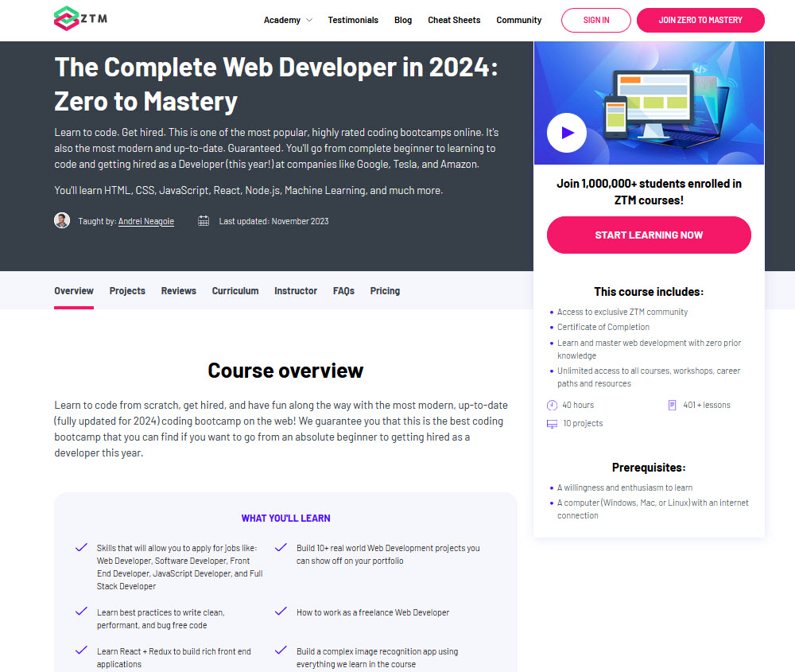The width and height of the screenshot is (795, 672).
Task: Click the clock icon next to 40 hours
Action: [x=553, y=406]
